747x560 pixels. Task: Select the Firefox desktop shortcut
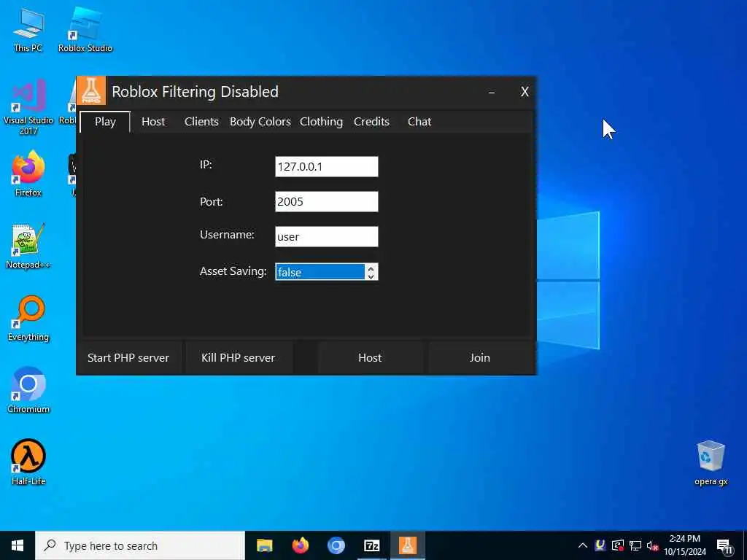coord(28,174)
